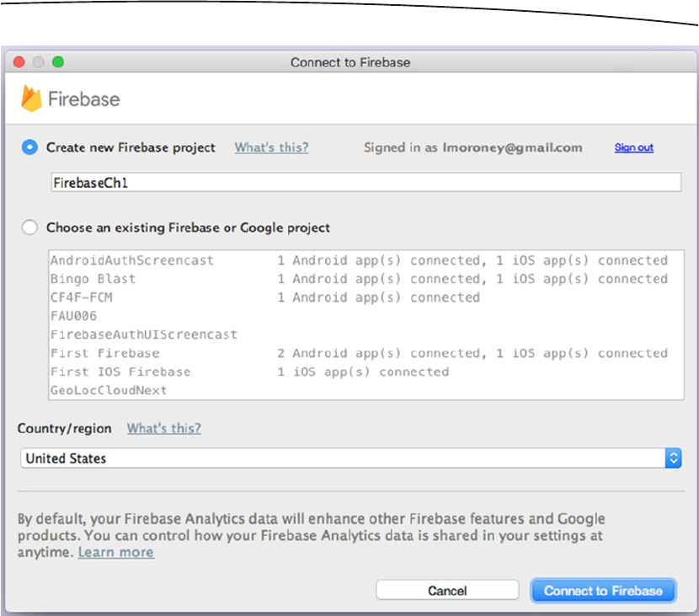This screenshot has width=699, height=616.
Task: Select AndroidAuthScreencast in the project list
Action: coord(132,260)
